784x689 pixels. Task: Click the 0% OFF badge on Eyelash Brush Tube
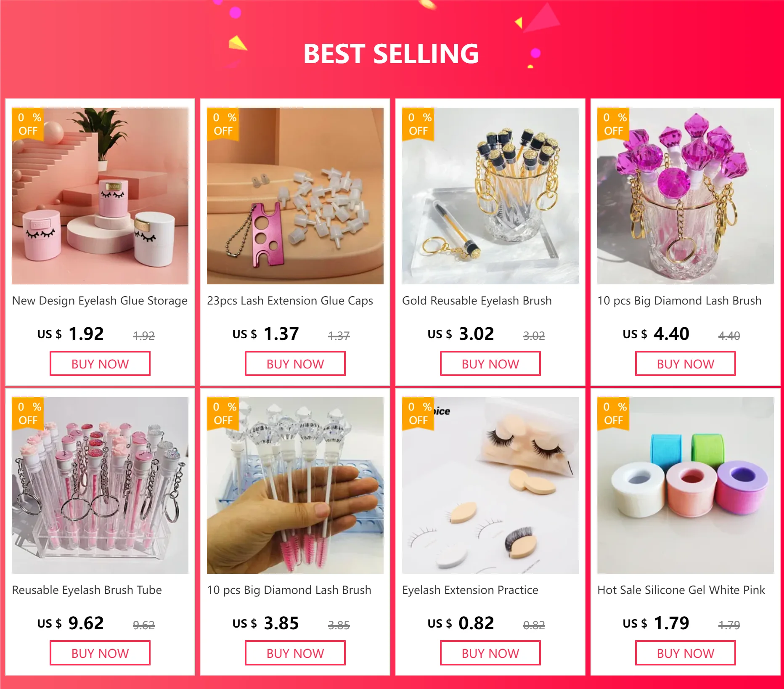point(28,413)
